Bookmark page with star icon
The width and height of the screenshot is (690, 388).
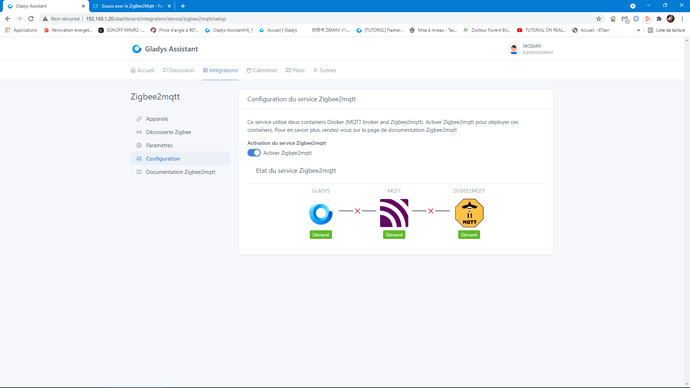click(x=598, y=19)
